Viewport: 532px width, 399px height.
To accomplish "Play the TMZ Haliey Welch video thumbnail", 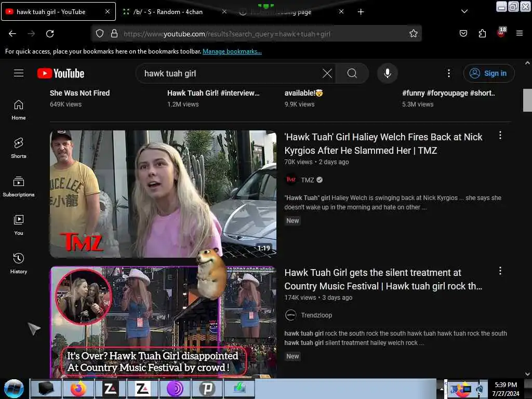I will (163, 194).
